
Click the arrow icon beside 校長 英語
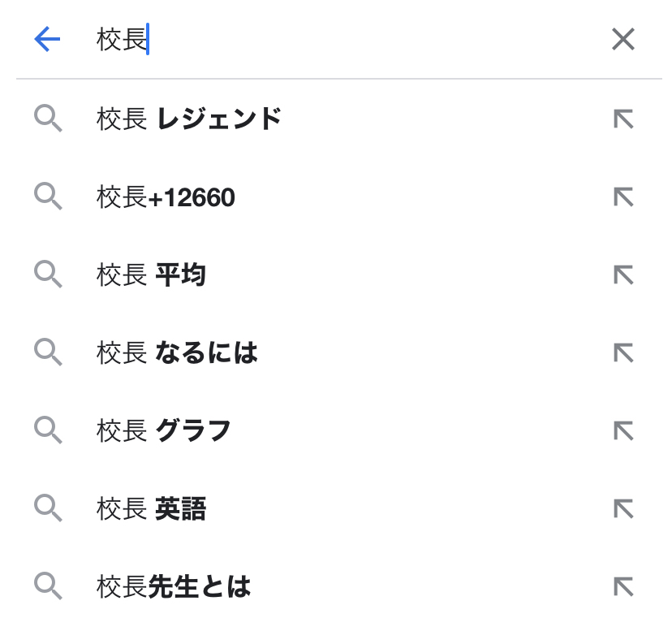coord(622,508)
